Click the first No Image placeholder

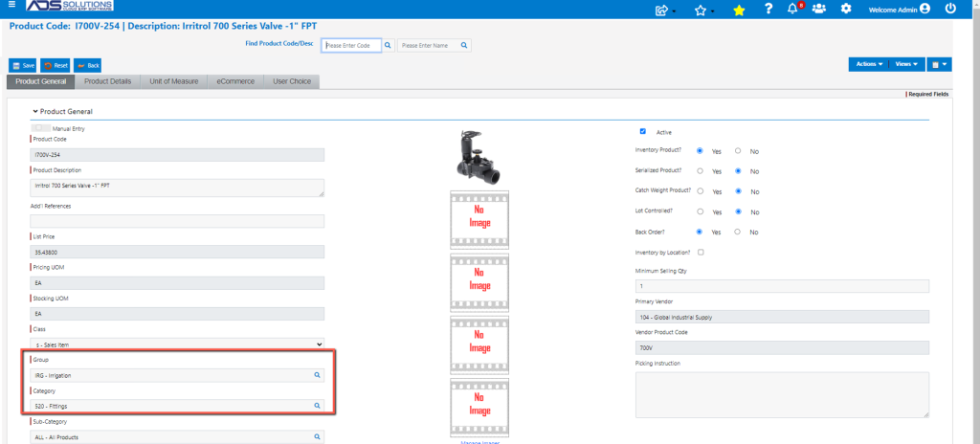(479, 219)
